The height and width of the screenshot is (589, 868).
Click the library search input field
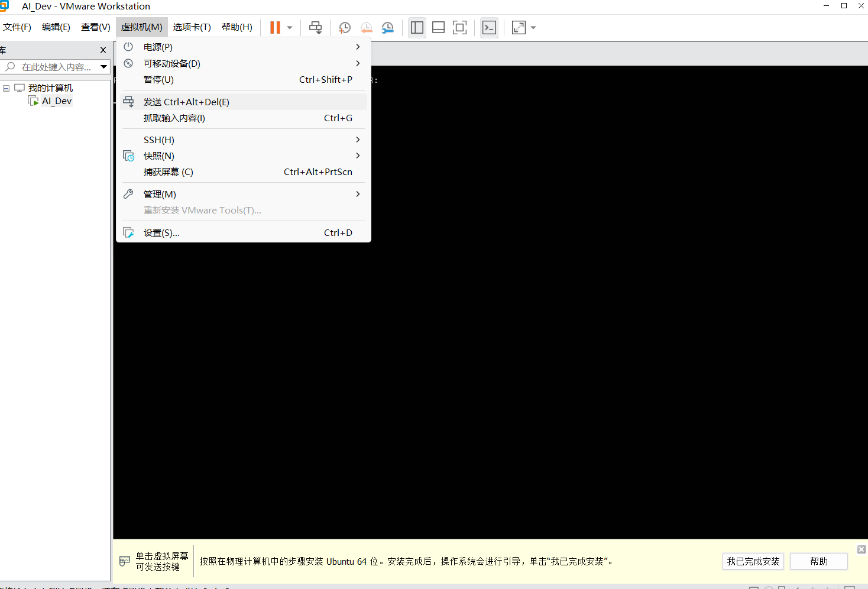point(53,66)
